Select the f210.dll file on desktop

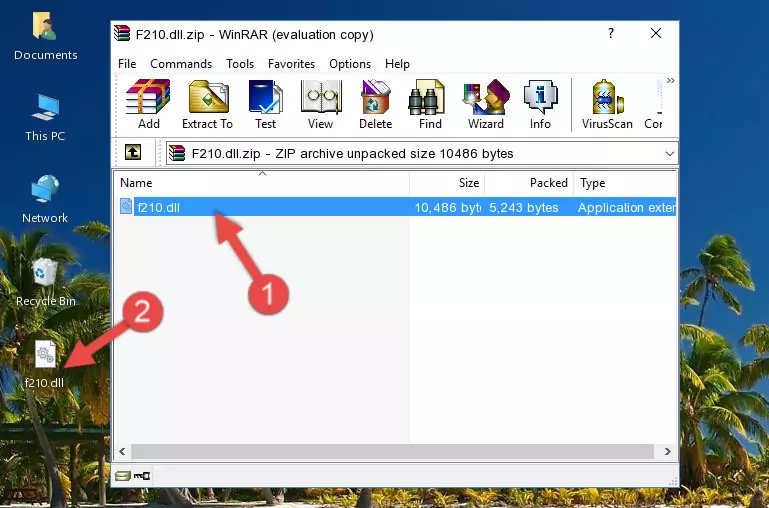coord(45,364)
